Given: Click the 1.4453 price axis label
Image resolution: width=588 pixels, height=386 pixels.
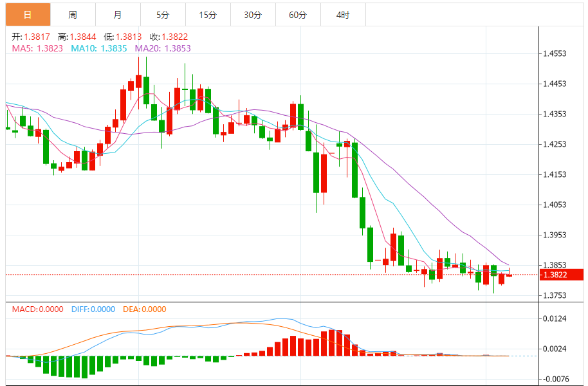Looking at the screenshot, I should [x=555, y=84].
